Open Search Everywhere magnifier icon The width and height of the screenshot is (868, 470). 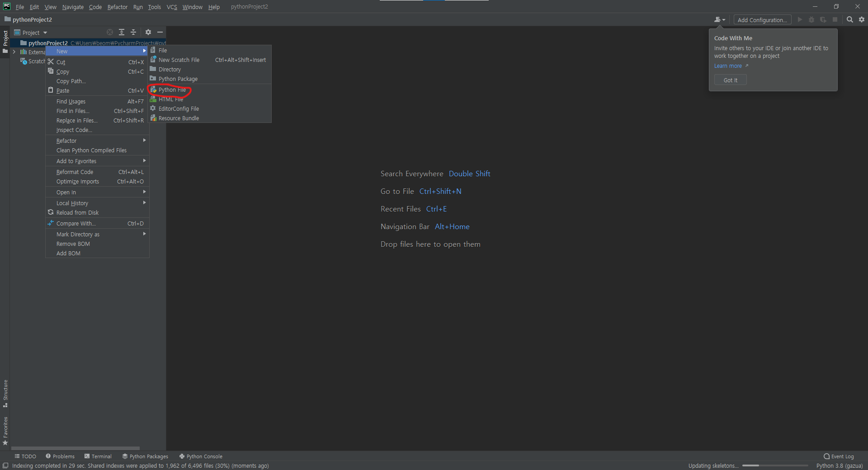(850, 19)
